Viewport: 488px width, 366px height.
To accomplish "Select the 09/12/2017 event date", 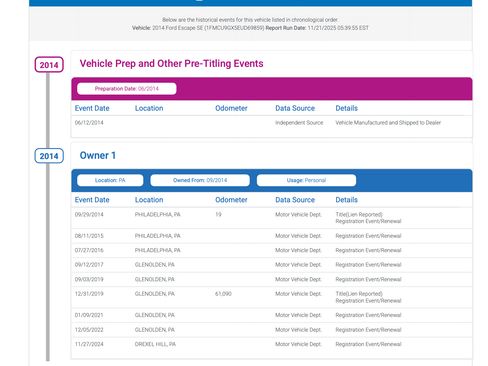I will (x=89, y=265).
